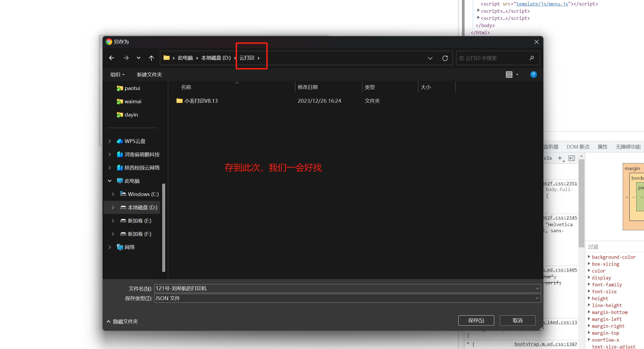Expand 本地磁盘 (D:) drive node
Screen dimensions: 644x349
(x=113, y=207)
